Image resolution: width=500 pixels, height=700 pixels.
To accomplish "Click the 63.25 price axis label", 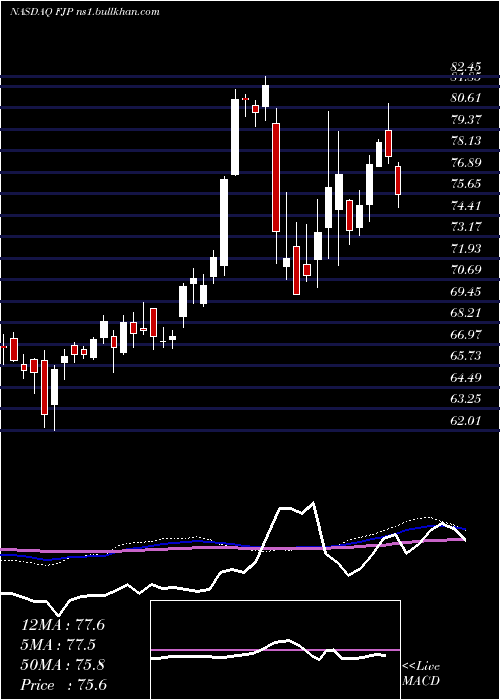I will (466, 399).
